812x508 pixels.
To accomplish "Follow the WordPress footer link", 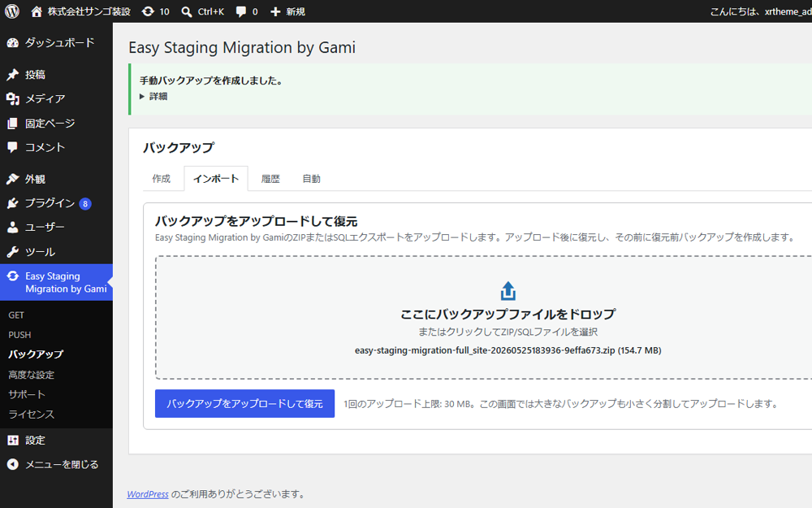I will [x=148, y=494].
